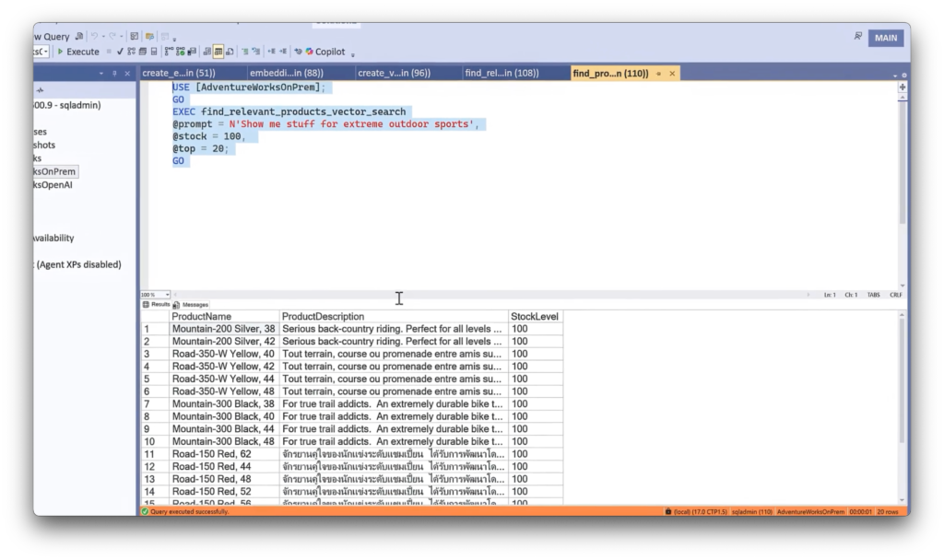944x560 pixels.
Task: Click the AdventureWorksOnPrem node in Object Explorer
Action: (53, 170)
